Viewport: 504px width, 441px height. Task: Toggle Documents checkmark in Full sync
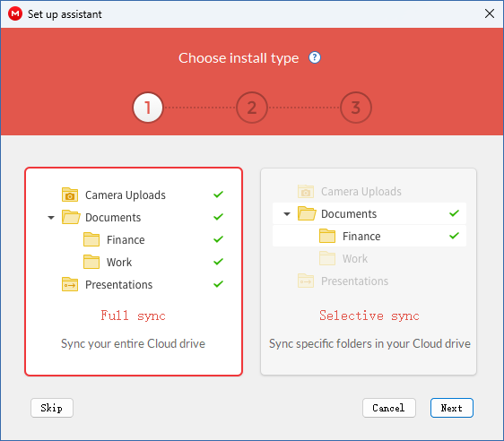point(218,217)
